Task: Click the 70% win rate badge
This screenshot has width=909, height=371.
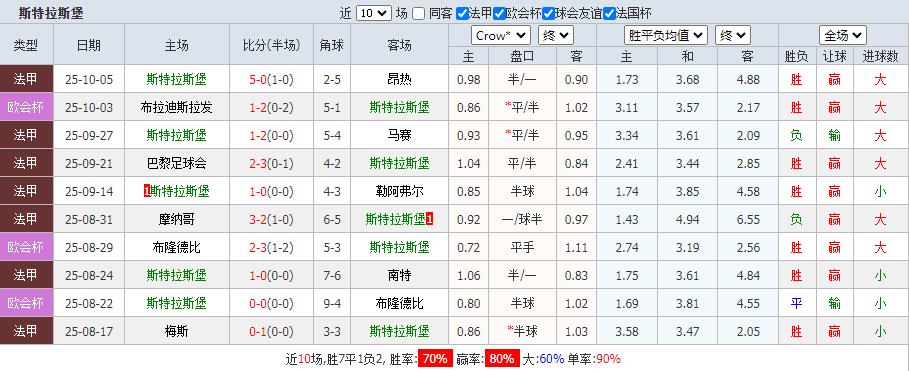Action: point(435,359)
